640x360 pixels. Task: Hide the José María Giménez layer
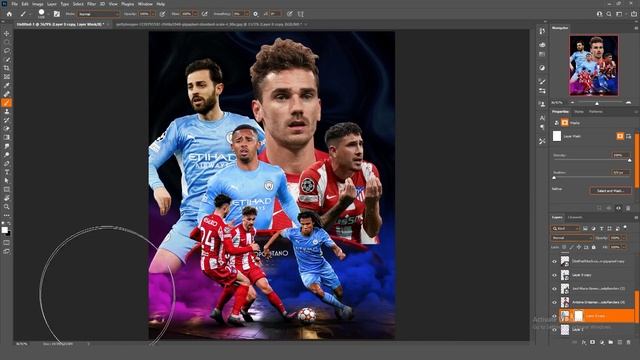coord(554,289)
